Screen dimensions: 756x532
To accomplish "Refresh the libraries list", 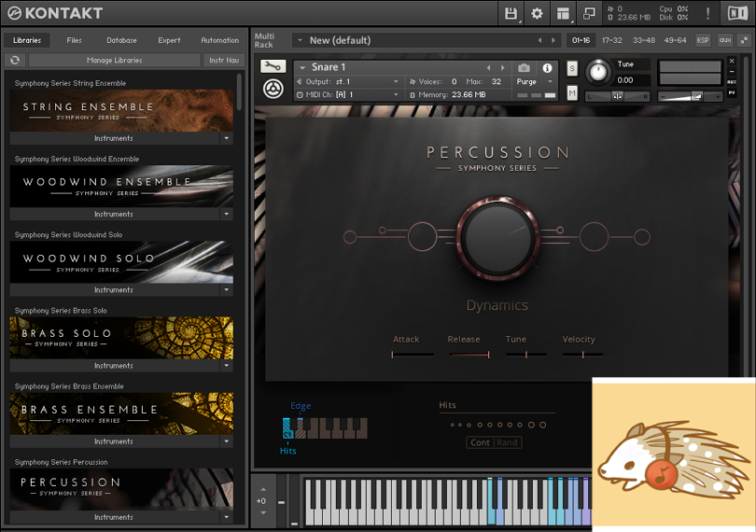I will tap(15, 61).
